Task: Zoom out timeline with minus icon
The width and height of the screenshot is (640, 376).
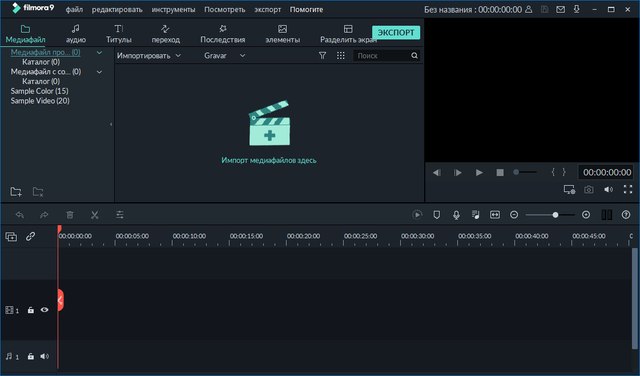Action: (x=514, y=215)
